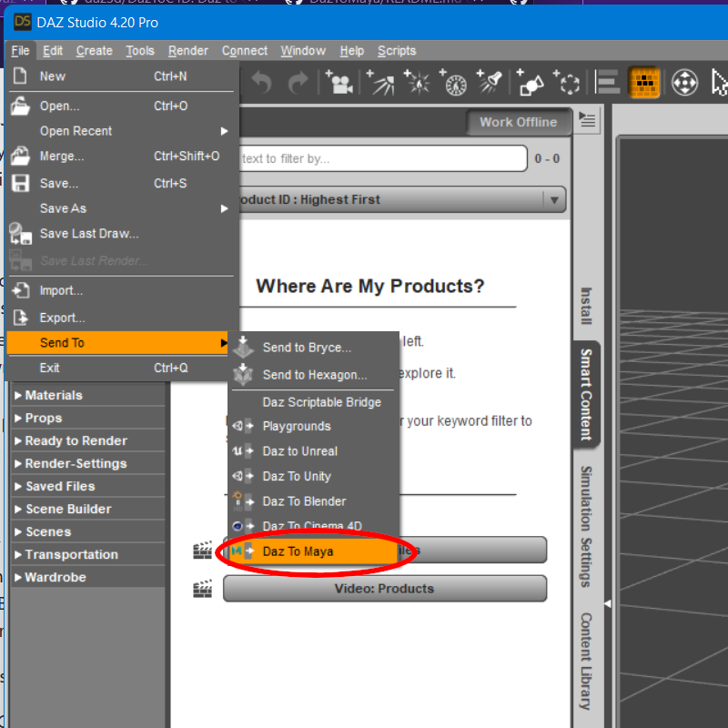728x728 pixels.
Task: Click the Undo arrow in the toolbar
Action: point(262,83)
